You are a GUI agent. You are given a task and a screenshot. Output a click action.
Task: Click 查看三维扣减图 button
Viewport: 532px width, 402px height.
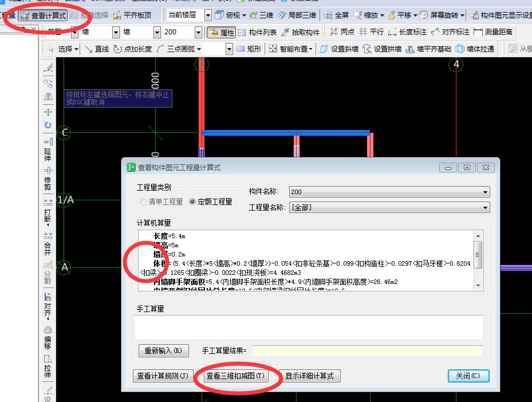point(236,376)
